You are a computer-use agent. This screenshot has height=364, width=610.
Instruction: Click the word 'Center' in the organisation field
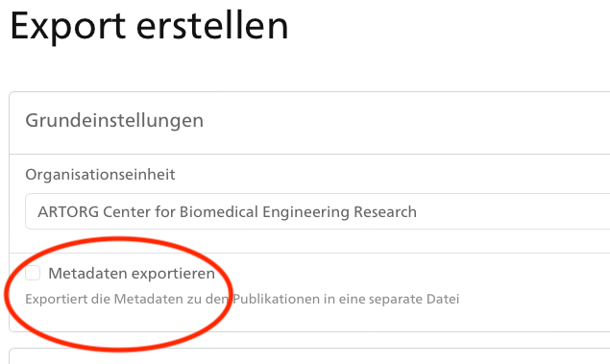127,212
